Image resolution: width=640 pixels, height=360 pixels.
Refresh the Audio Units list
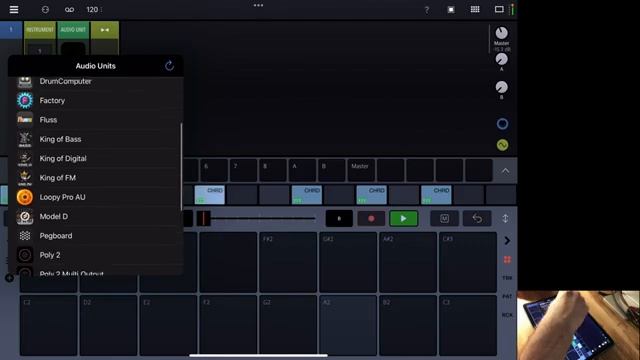click(169, 65)
